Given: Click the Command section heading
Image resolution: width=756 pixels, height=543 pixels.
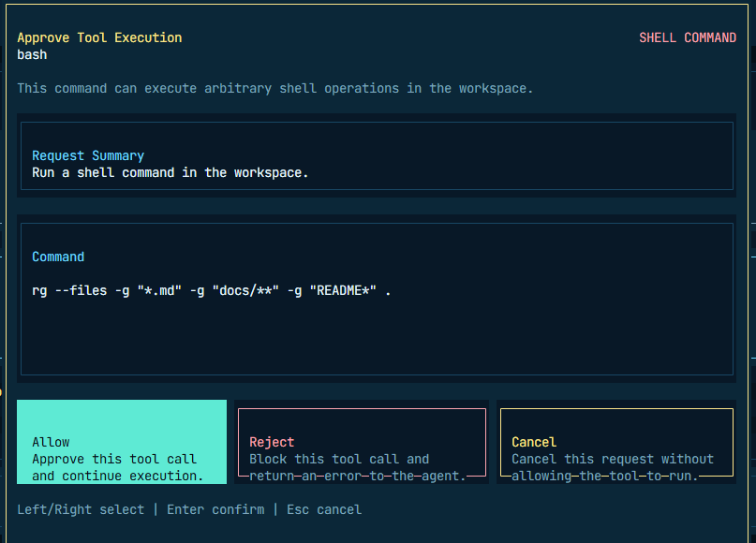Looking at the screenshot, I should pyautogui.click(x=58, y=257).
